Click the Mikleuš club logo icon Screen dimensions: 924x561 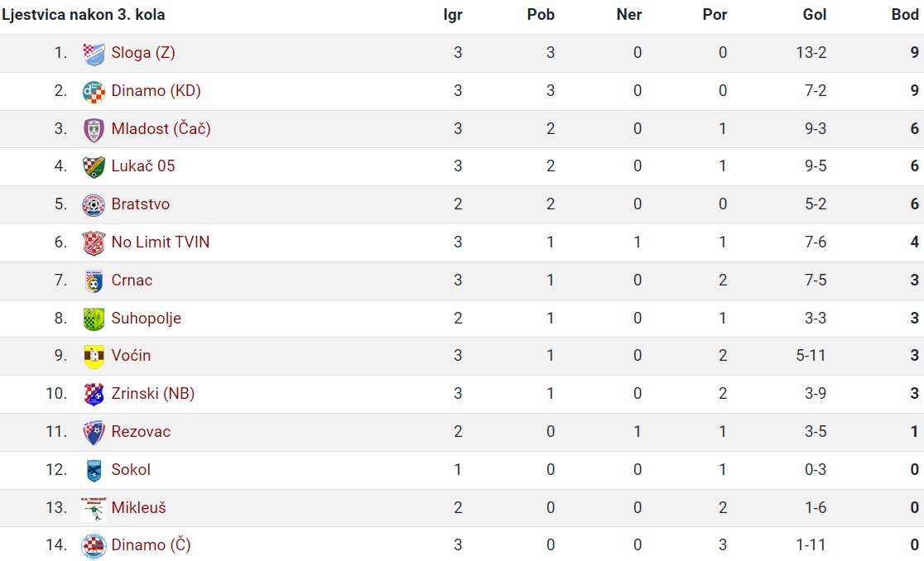coord(94,509)
